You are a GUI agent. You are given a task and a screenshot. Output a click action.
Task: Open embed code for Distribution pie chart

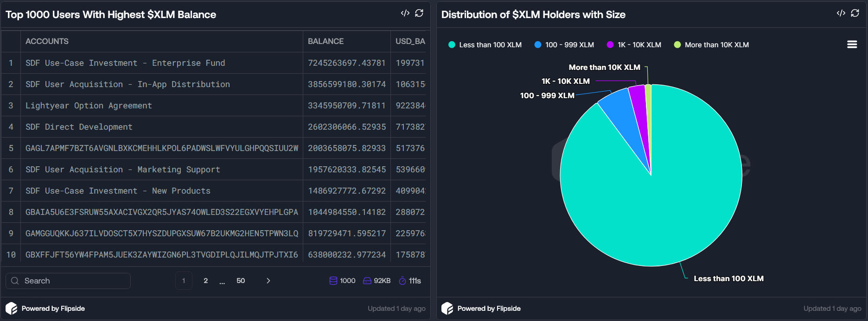[841, 13]
